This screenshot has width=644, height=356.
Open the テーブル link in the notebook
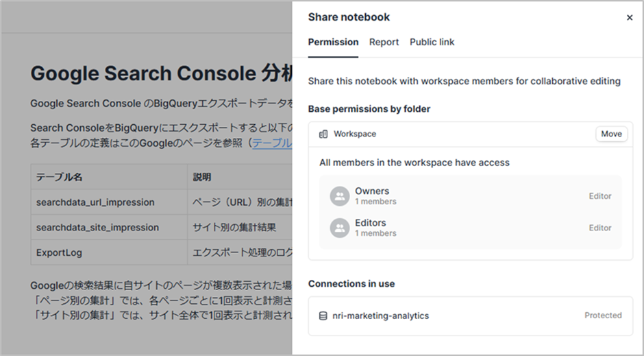(272, 143)
